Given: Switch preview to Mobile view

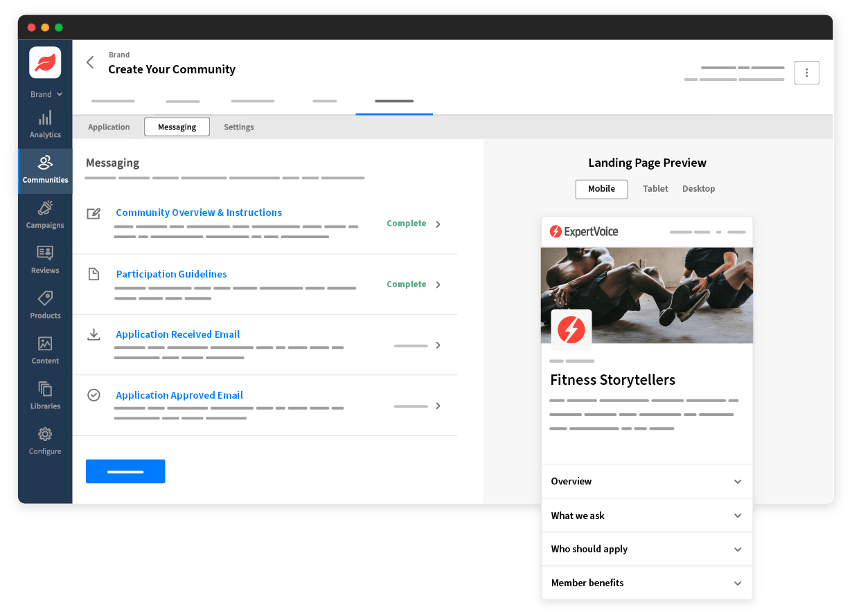Looking at the screenshot, I should [601, 188].
